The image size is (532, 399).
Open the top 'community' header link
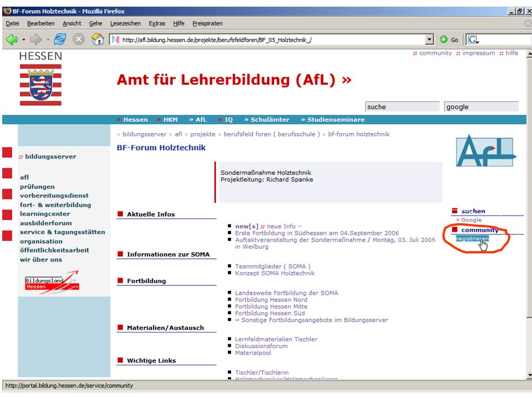(x=436, y=53)
